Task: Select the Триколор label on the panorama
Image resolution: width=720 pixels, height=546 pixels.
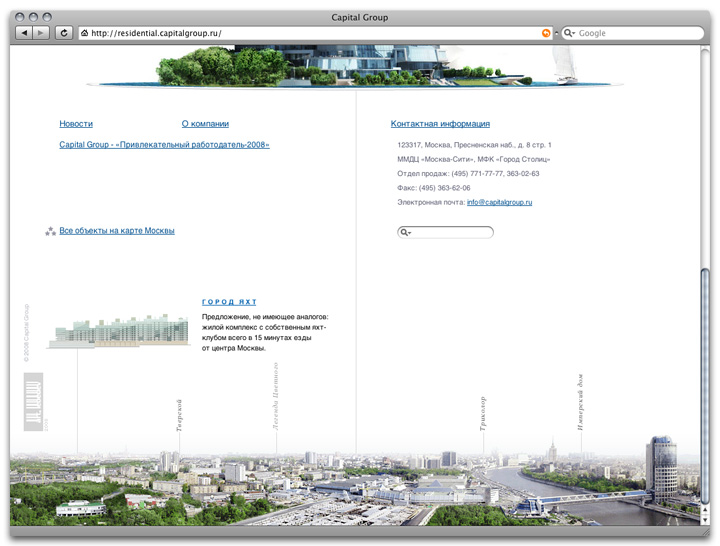Action: click(x=483, y=413)
